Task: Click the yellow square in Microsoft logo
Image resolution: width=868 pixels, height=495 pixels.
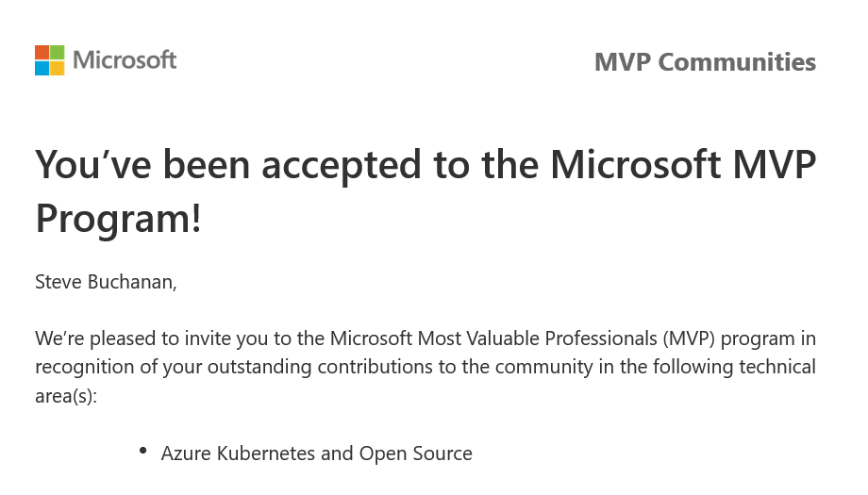Action: [58, 68]
